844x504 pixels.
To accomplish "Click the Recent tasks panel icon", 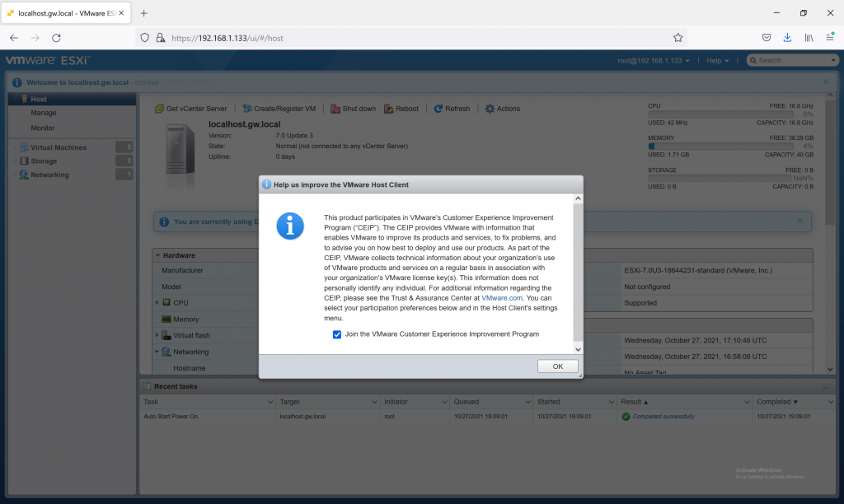I will (147, 386).
